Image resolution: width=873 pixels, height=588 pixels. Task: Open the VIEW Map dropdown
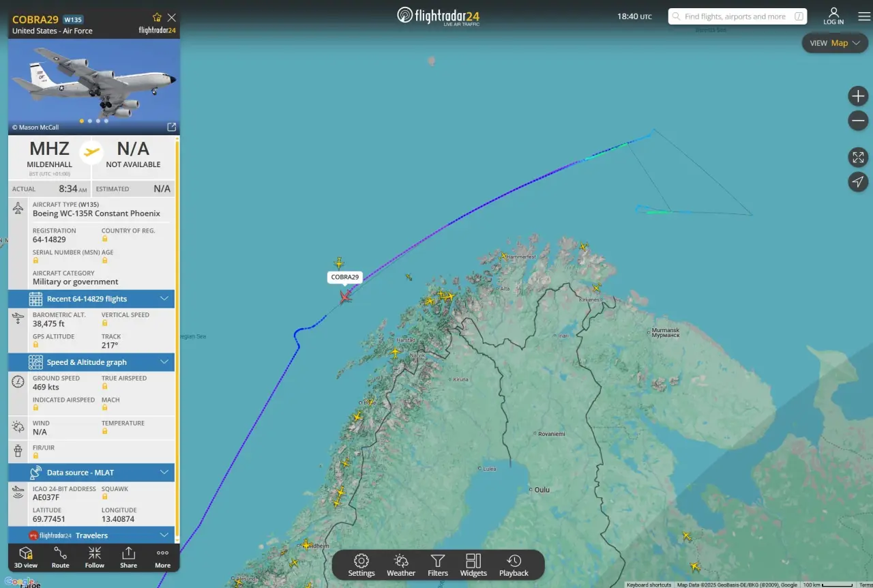point(835,43)
